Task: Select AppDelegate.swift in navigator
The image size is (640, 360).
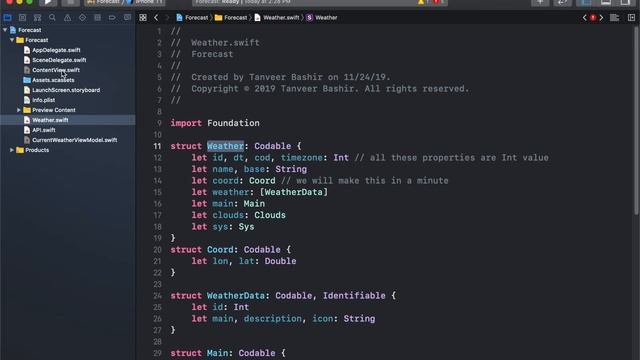Action: point(56,50)
